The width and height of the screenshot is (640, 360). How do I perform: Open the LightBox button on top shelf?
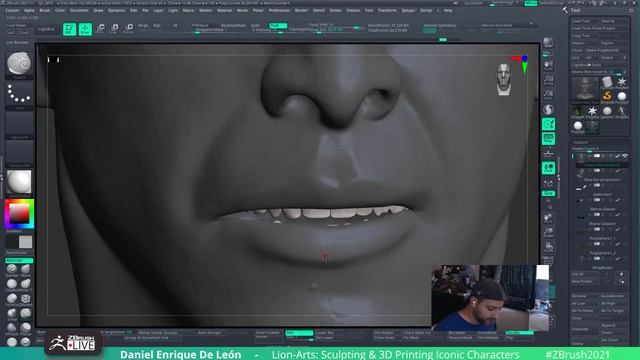click(x=47, y=29)
